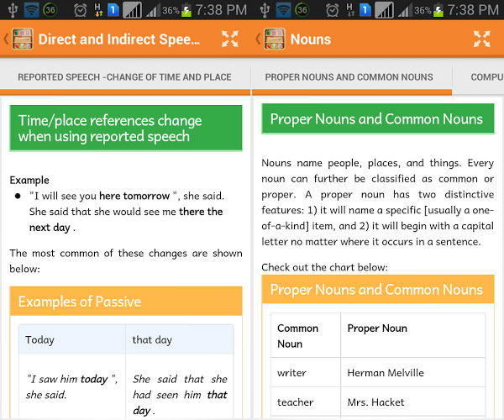Tap the bookshelf app icon beside Direct and Indirect Speech
Screen dimensions: 504x420
tap(23, 39)
